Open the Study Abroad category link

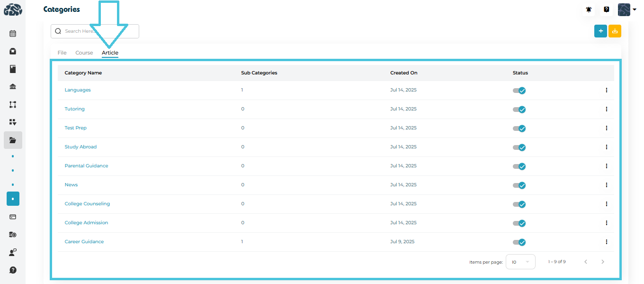[x=80, y=147]
